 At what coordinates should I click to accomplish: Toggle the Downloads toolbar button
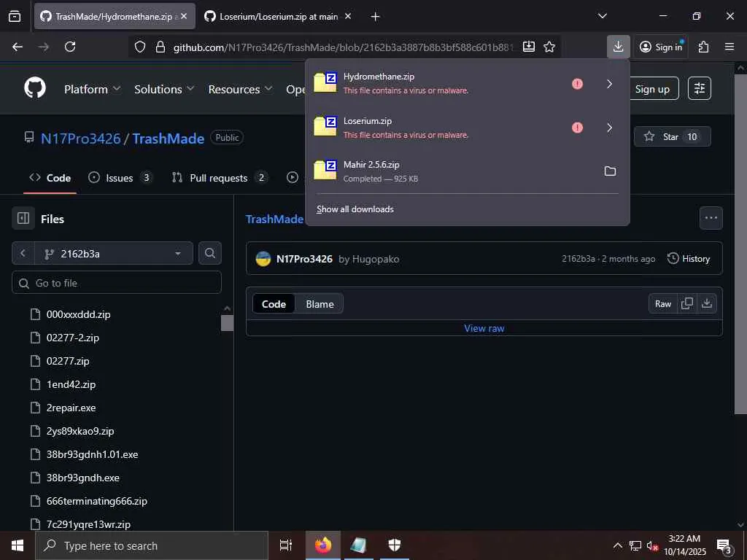[x=619, y=47]
